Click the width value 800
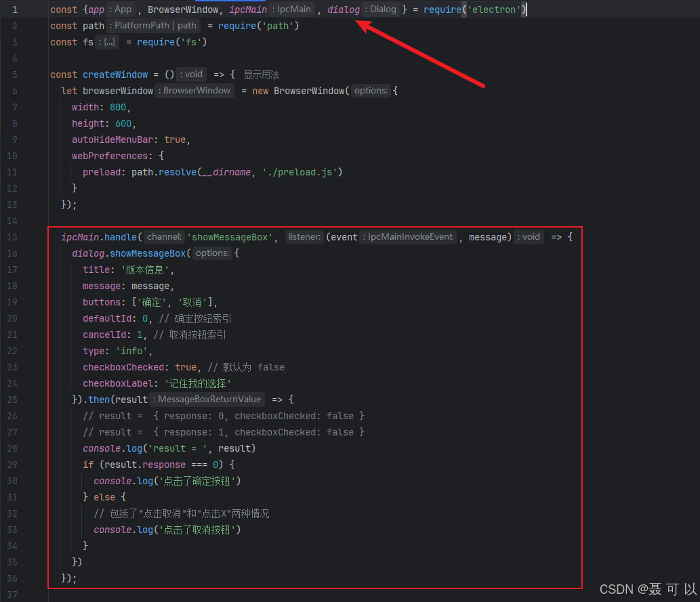The image size is (700, 602). [118, 107]
